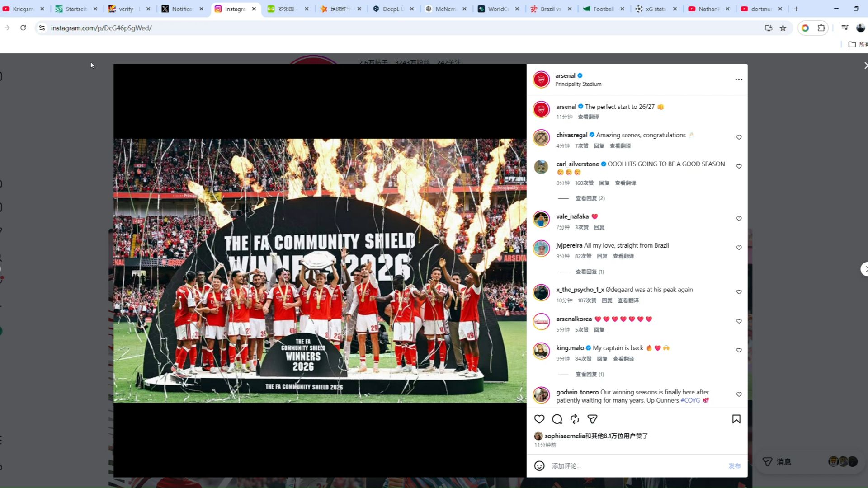The image size is (868, 488).
Task: Like the post with the heart icon
Action: (539, 419)
